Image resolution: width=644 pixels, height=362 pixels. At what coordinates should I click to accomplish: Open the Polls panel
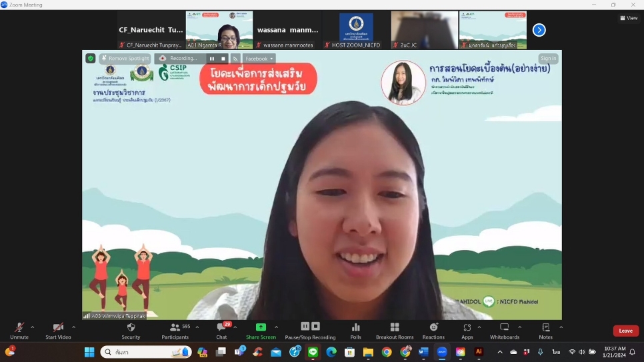[355, 330]
